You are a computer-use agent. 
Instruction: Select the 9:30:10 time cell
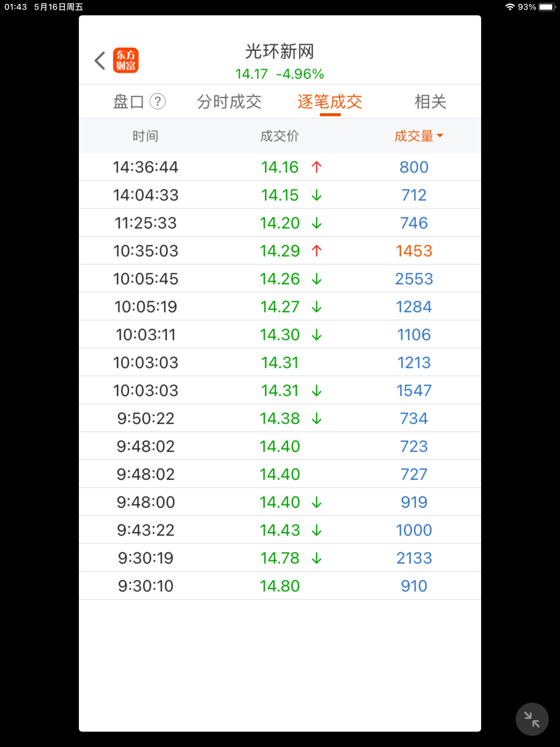[146, 586]
